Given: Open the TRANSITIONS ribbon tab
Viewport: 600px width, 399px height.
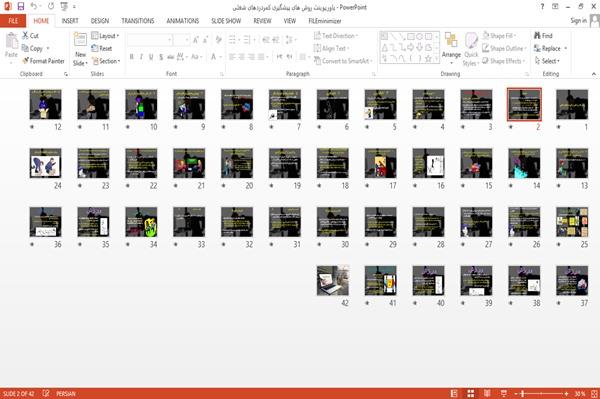Looking at the screenshot, I should pyautogui.click(x=138, y=21).
